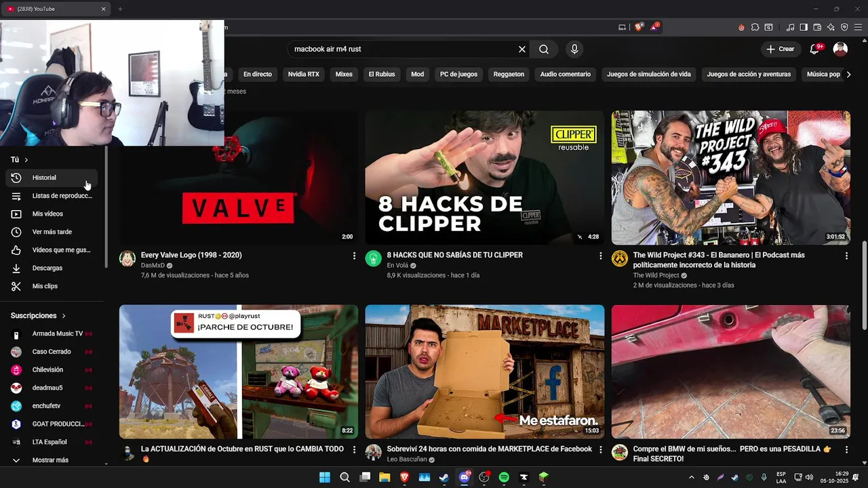Viewport: 868px width, 488px height.
Task: Select Juegos de acción y aventuras chip
Action: tap(749, 75)
